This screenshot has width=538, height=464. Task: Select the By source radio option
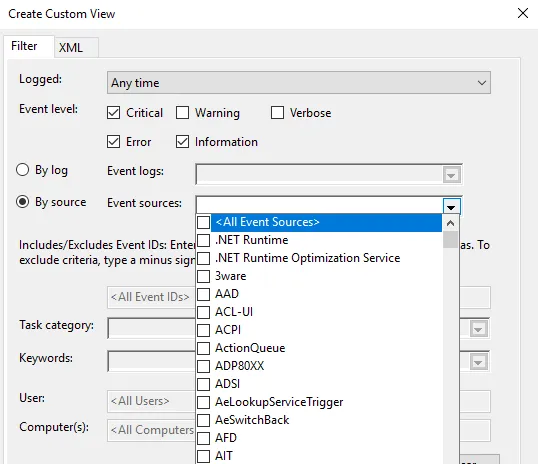(22, 202)
